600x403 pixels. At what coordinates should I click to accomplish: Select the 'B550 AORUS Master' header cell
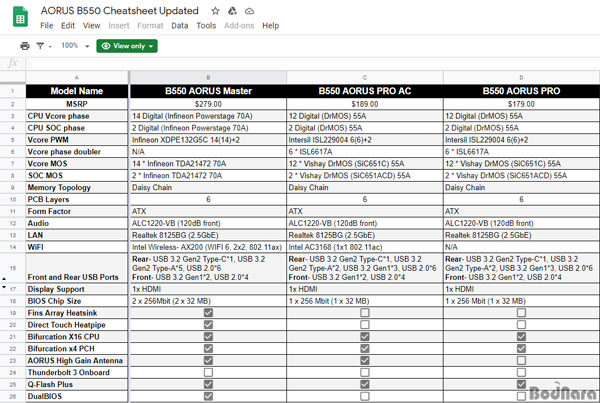point(208,91)
